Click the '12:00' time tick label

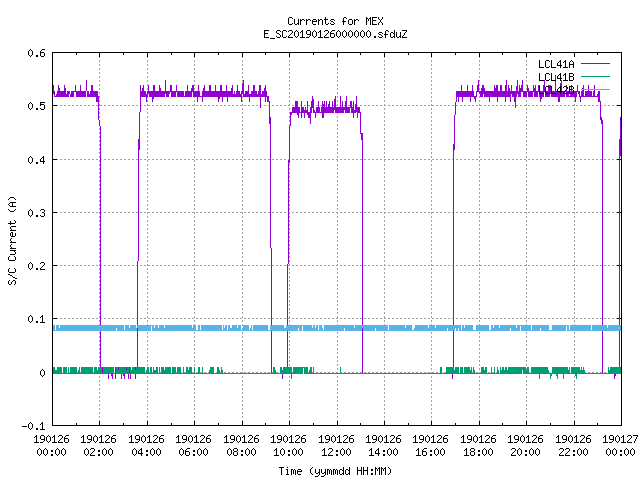pos(336,452)
